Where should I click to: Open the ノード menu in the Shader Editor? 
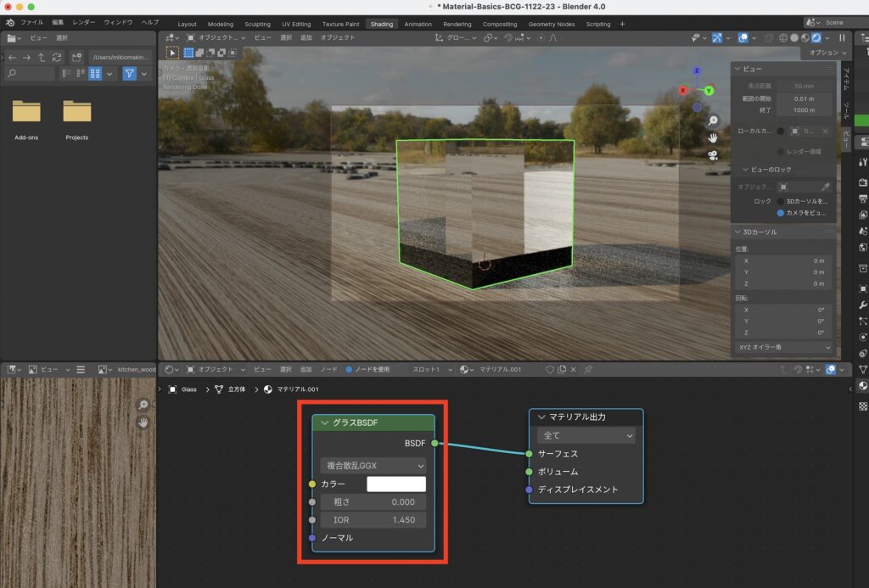coord(328,369)
